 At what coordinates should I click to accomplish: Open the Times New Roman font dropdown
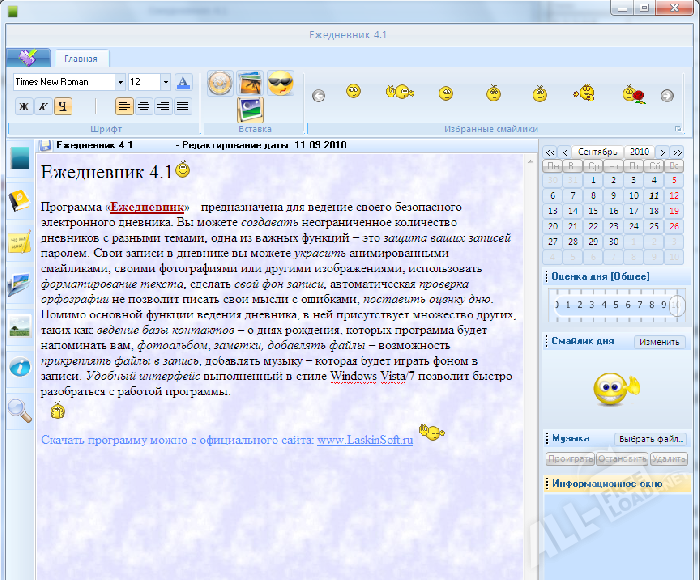pyautogui.click(x=120, y=82)
